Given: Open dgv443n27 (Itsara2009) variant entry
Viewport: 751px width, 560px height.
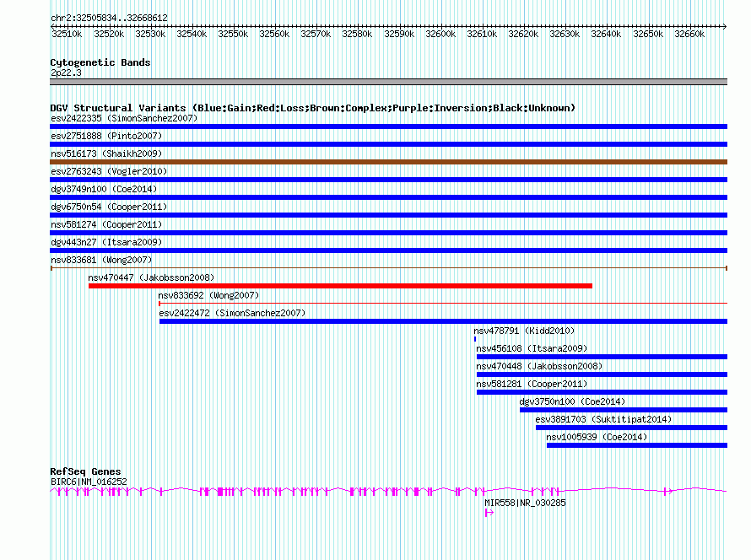Looking at the screenshot, I should (x=106, y=242).
